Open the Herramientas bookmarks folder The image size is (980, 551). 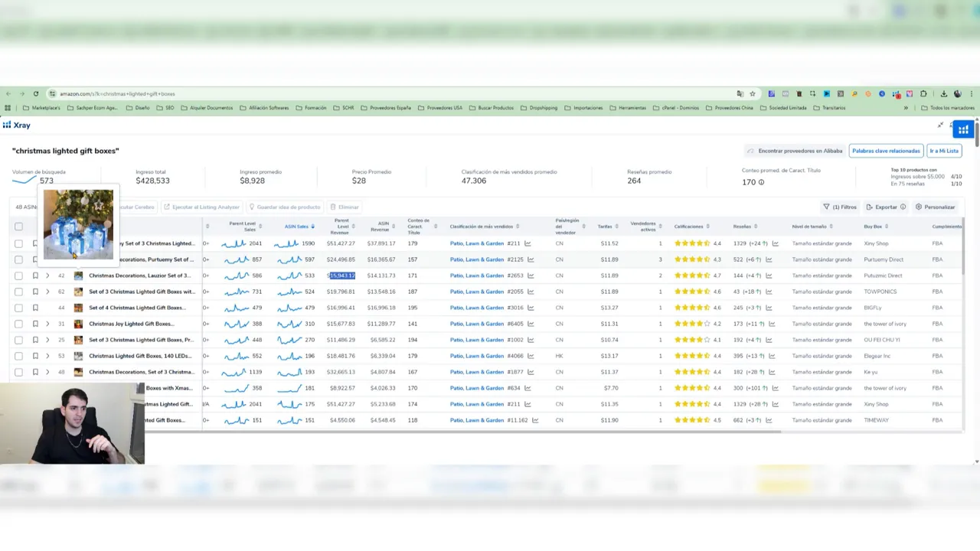coord(628,108)
